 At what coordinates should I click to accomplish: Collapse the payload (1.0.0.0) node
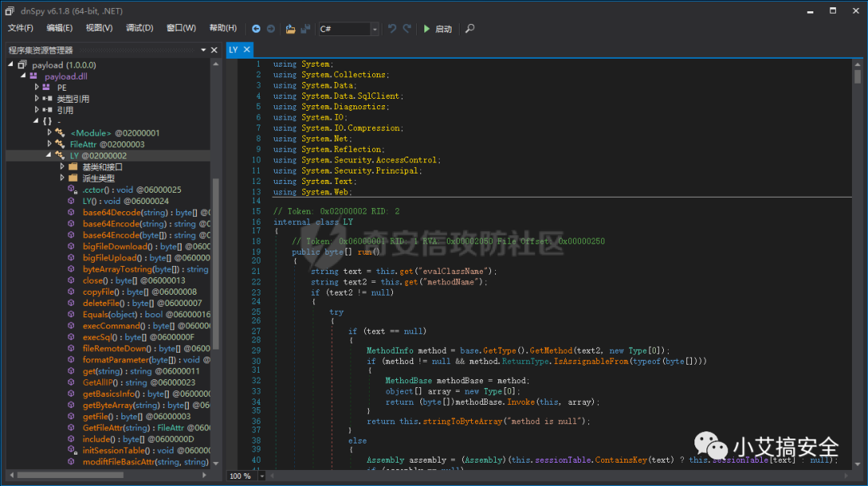(10, 65)
